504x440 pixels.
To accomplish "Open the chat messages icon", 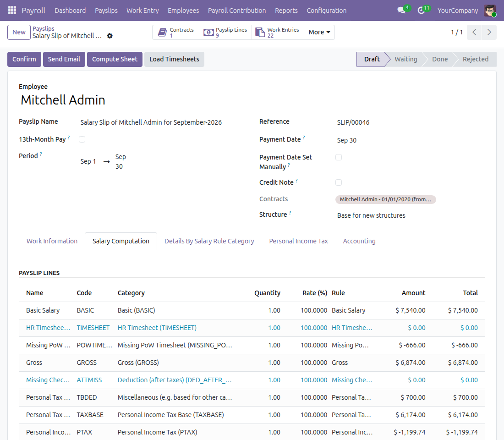I will click(x=401, y=10).
